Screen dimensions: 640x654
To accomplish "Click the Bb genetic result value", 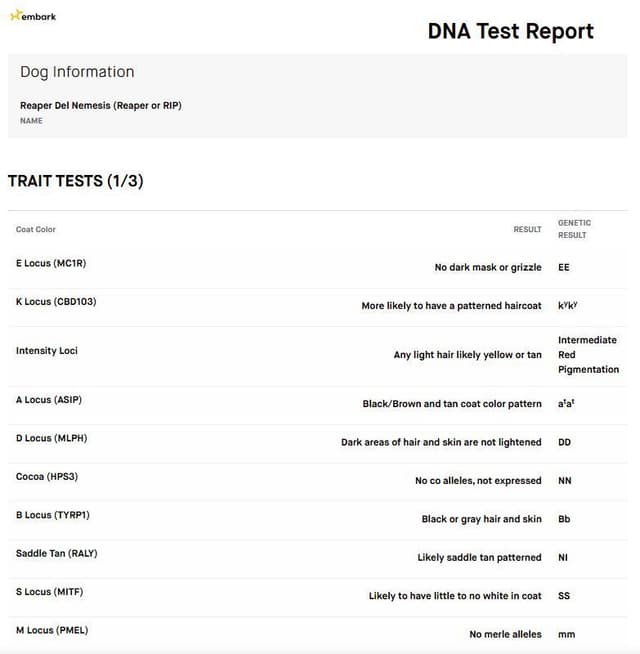I will (564, 519).
